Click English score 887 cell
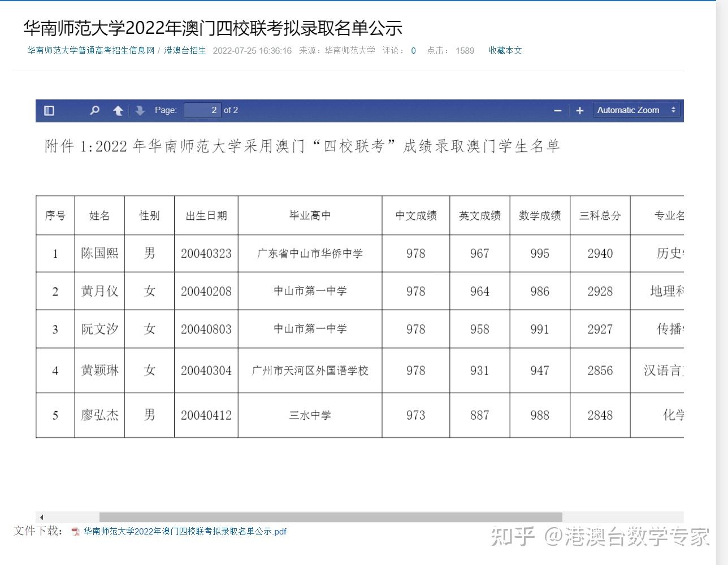 [480, 415]
